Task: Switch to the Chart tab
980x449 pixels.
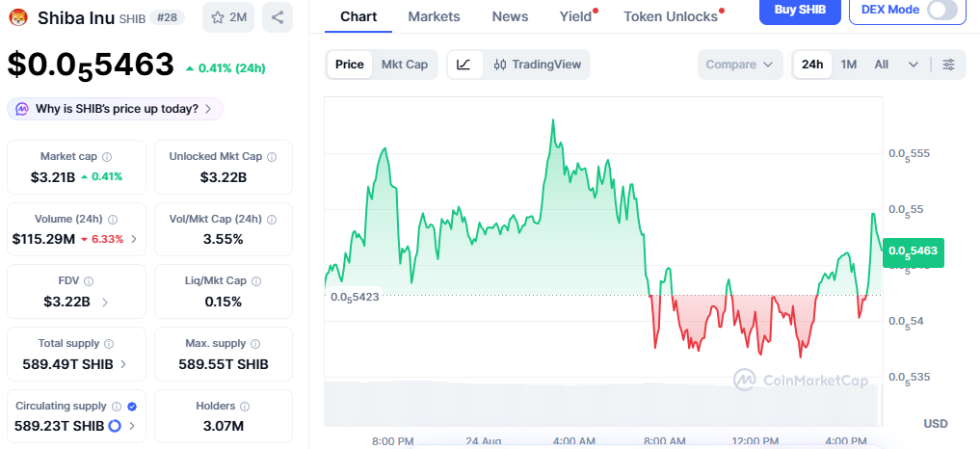Action: click(x=358, y=17)
